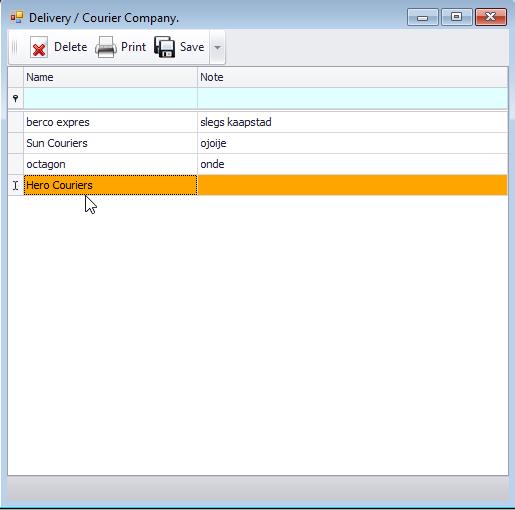Close the Delivery / Courier Company window

pos(491,17)
